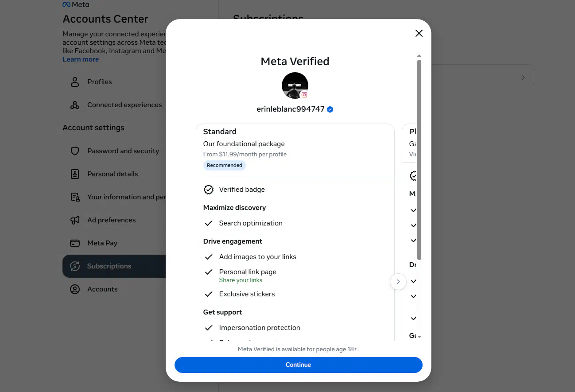The width and height of the screenshot is (575, 392).
Task: Click the Maximize discovery heading
Action: [234, 208]
